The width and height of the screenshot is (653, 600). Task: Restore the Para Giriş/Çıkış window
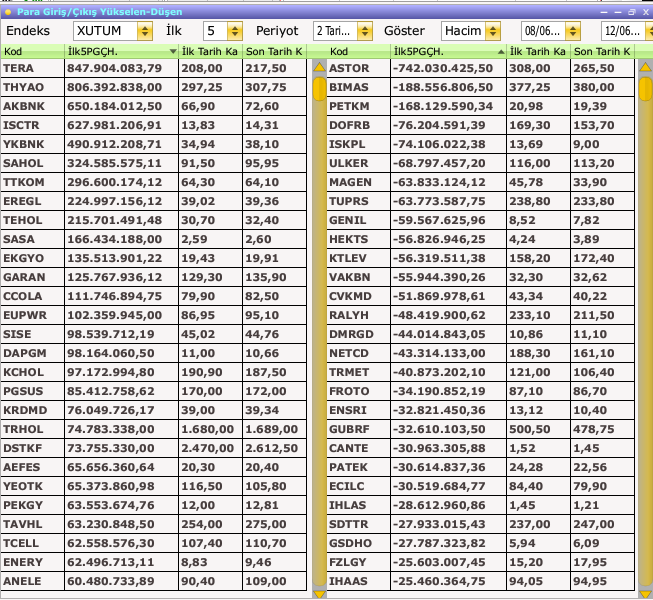pos(632,12)
